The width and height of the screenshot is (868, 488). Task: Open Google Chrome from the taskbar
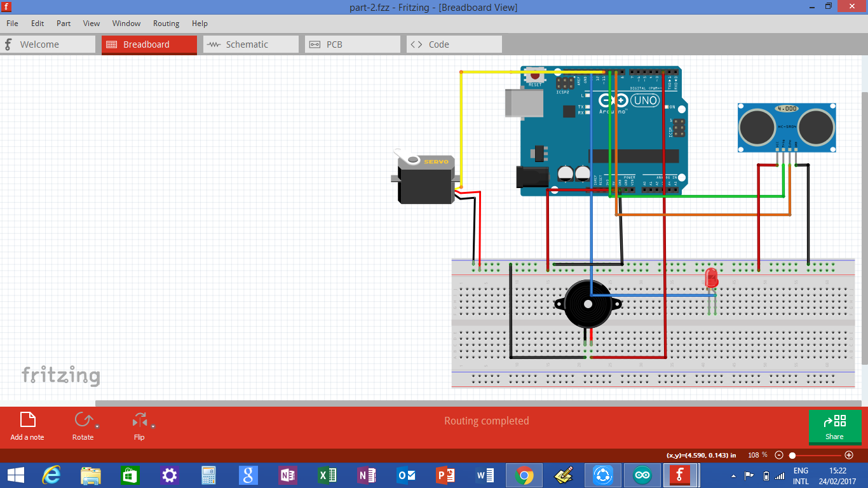point(524,475)
